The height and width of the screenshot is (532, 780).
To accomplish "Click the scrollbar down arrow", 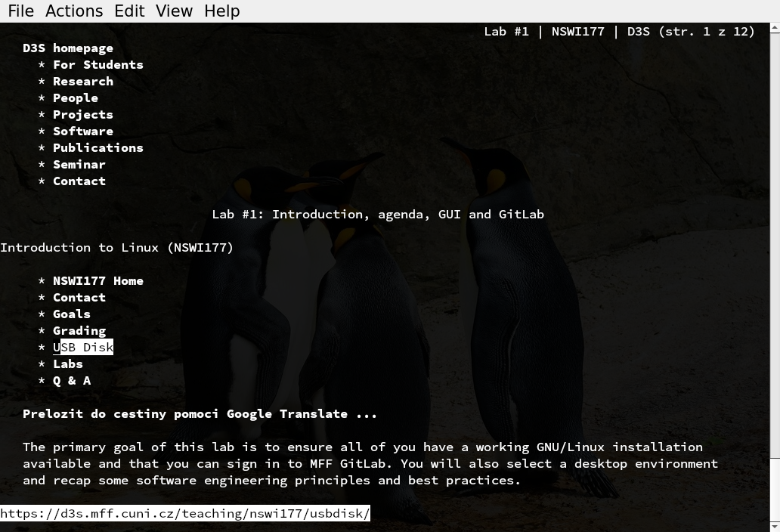I will (775, 527).
